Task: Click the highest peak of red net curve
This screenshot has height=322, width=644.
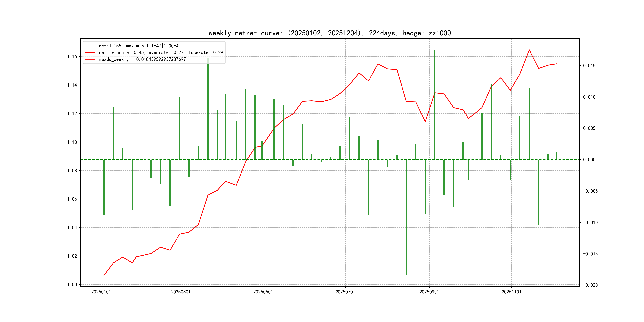Action: click(529, 50)
